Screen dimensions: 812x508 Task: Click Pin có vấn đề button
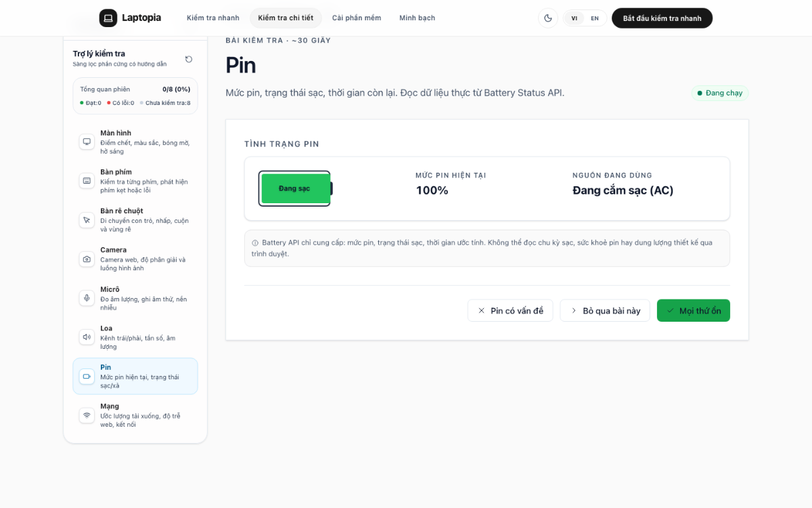coord(510,310)
